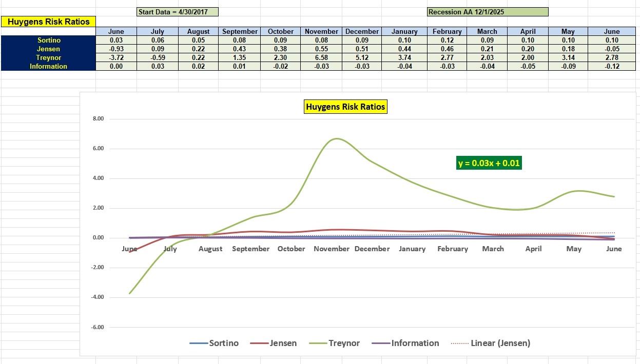
Task: Select the Treynor value 3.74 cell
Action: (x=404, y=57)
